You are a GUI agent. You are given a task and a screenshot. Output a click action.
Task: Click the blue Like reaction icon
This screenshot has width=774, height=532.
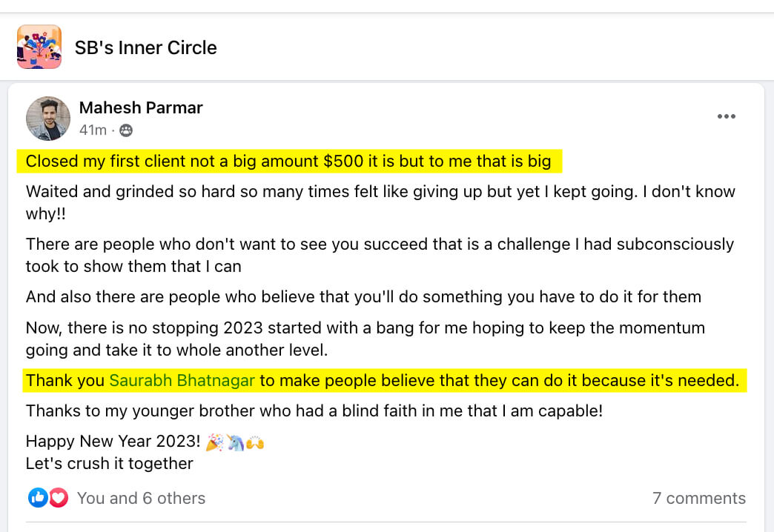tap(39, 498)
